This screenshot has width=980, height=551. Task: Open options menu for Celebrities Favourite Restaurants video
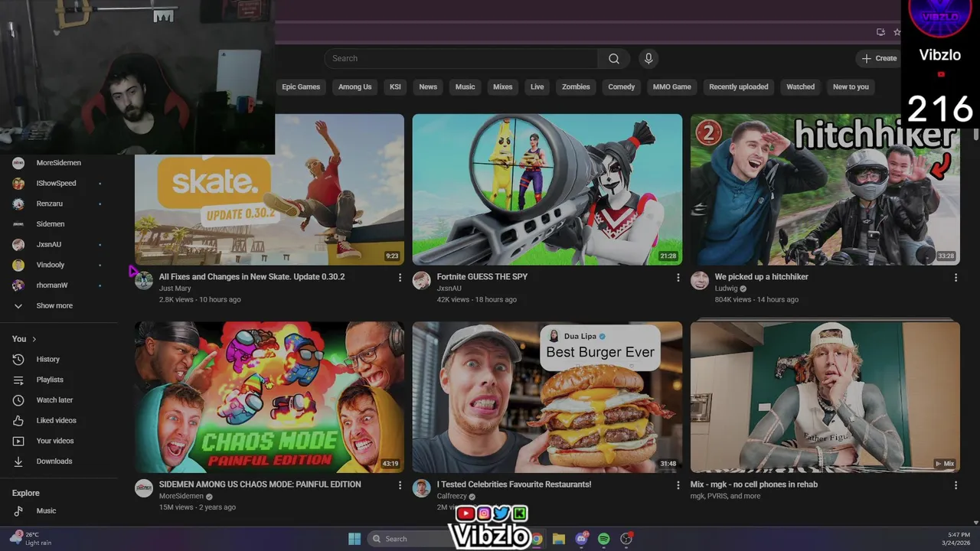678,485
